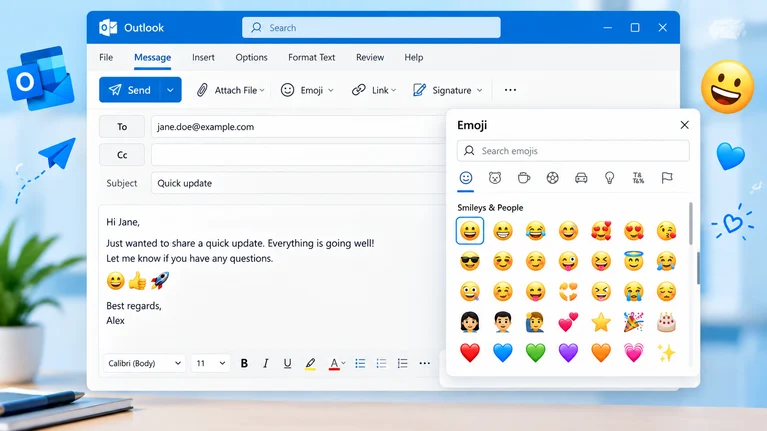Toggle bold formatting
Viewport: 767px width, 431px height.
(244, 363)
